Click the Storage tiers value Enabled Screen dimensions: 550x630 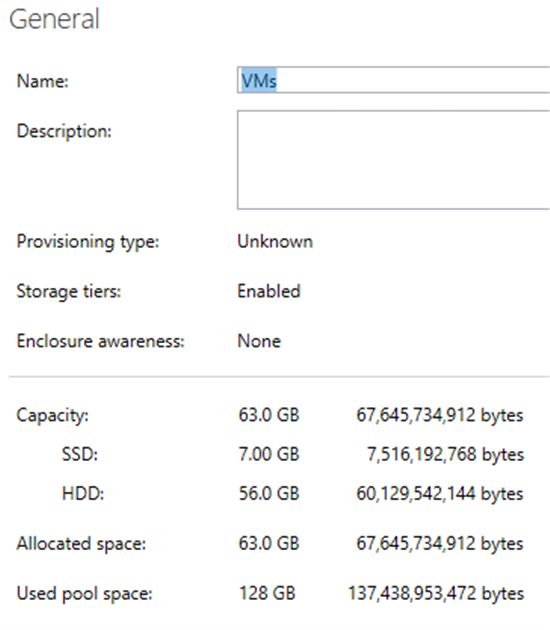269,291
